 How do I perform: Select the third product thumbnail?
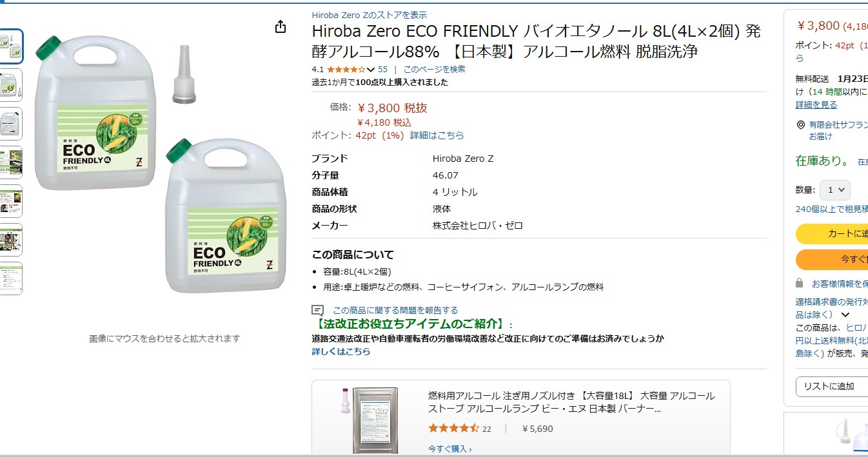[x=11, y=124]
